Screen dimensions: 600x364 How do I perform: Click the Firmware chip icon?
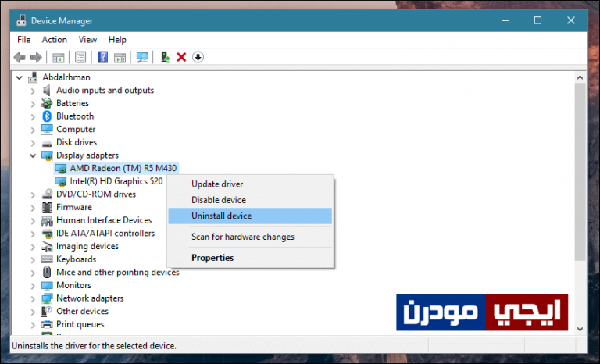point(47,207)
